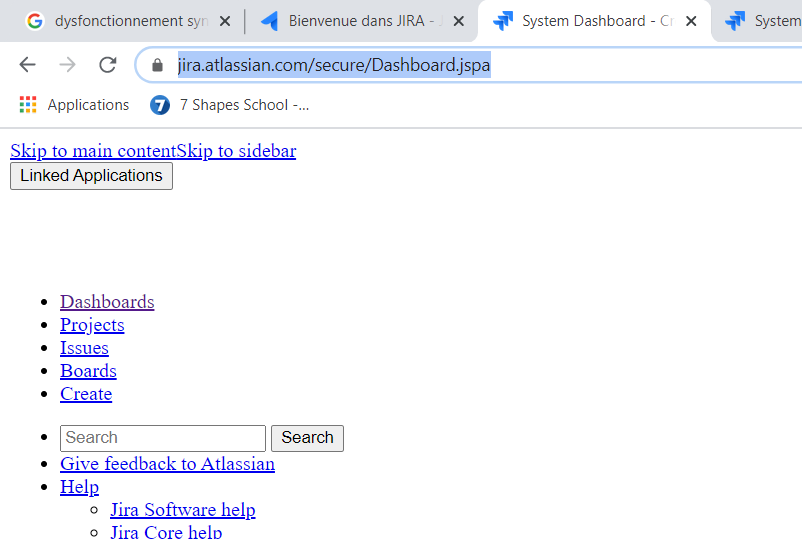The width and height of the screenshot is (802, 539).
Task: Open the Applications grid bookmark icon
Action: pos(28,105)
